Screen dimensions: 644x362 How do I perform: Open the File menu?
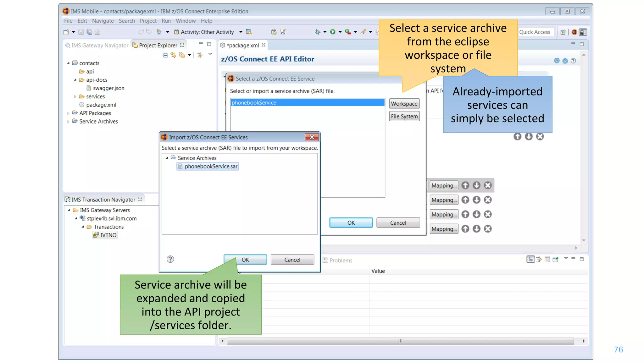tap(68, 21)
